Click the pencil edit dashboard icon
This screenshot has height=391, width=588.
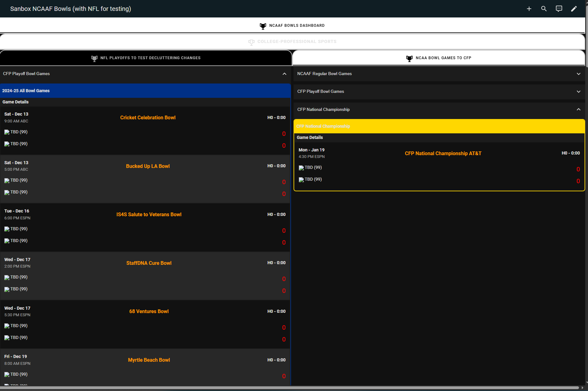tap(574, 9)
